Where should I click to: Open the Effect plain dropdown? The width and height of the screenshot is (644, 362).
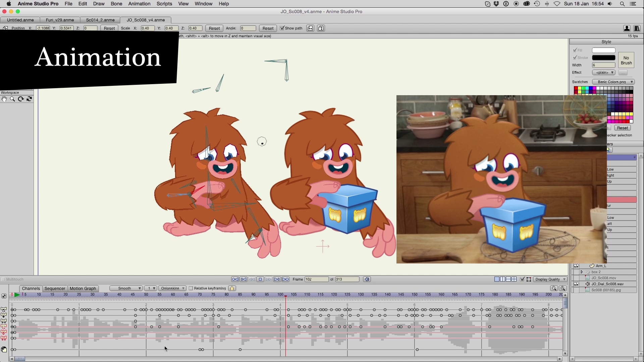[x=604, y=72]
